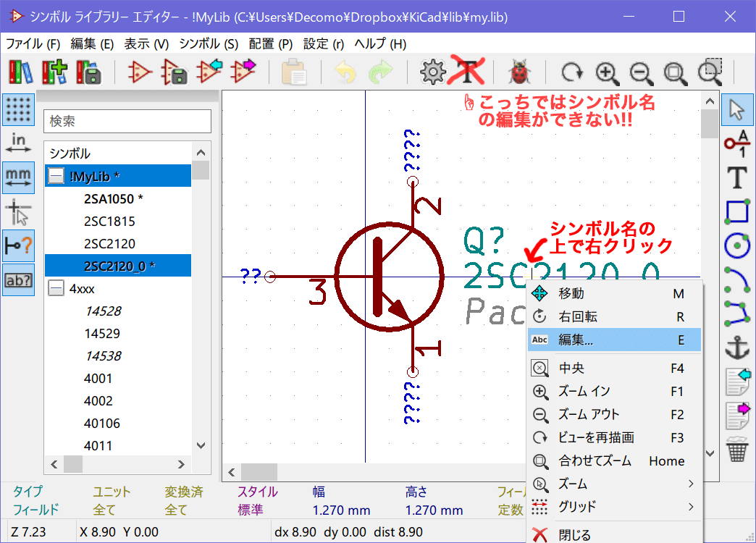Pick the draw circle tool

[737, 245]
